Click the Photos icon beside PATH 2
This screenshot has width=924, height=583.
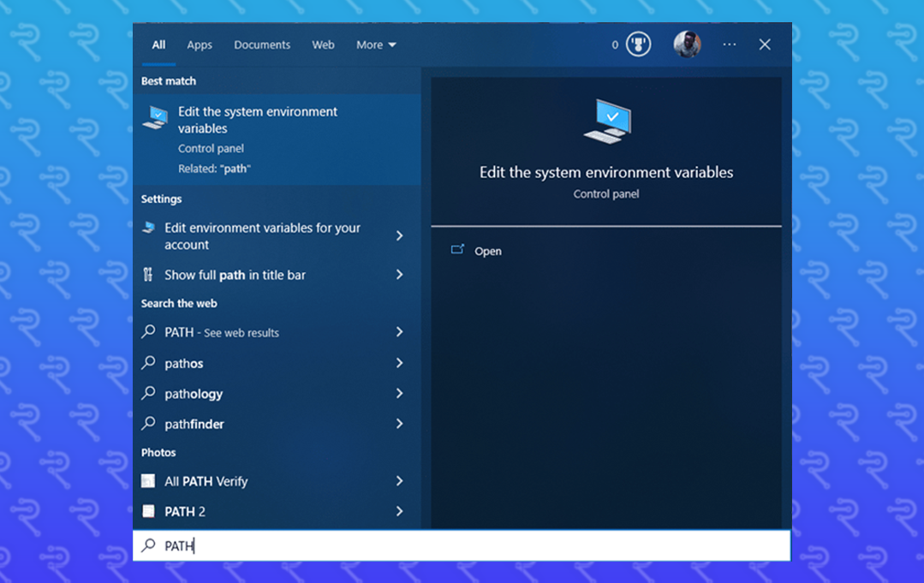(x=148, y=511)
